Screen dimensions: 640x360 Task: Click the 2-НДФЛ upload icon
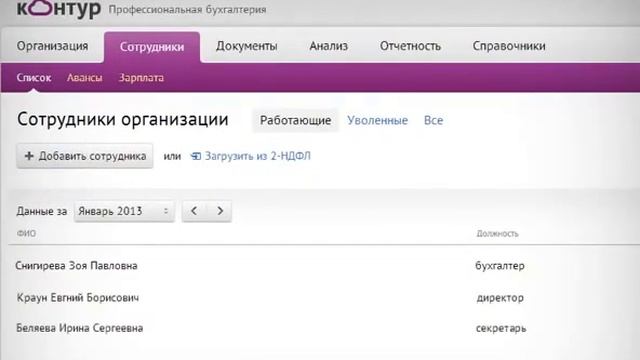point(196,156)
